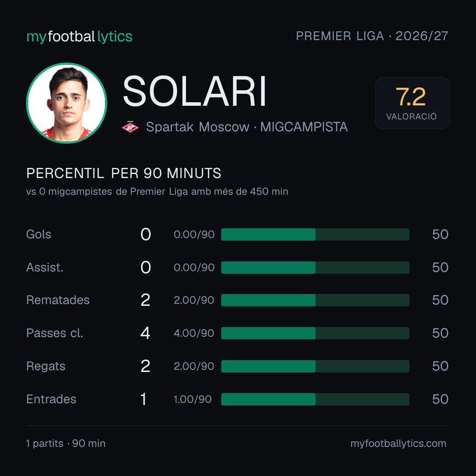Click the Rematades 2.00/90 value
Screen dimensions: 476x476
click(x=193, y=300)
